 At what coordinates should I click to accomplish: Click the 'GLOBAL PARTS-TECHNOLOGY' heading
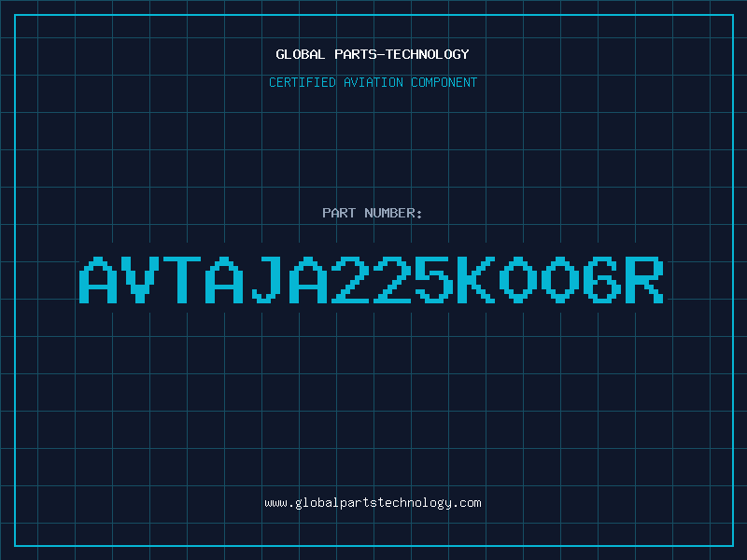pyautogui.click(x=373, y=54)
